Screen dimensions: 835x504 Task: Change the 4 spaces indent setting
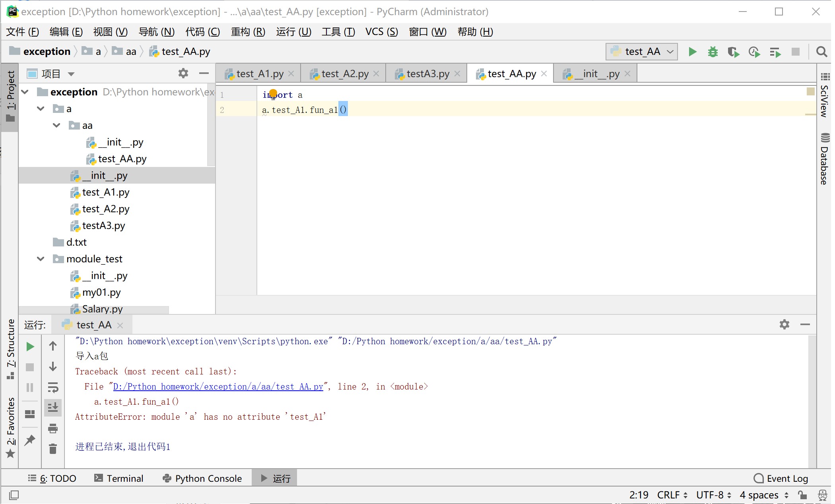coord(764,495)
